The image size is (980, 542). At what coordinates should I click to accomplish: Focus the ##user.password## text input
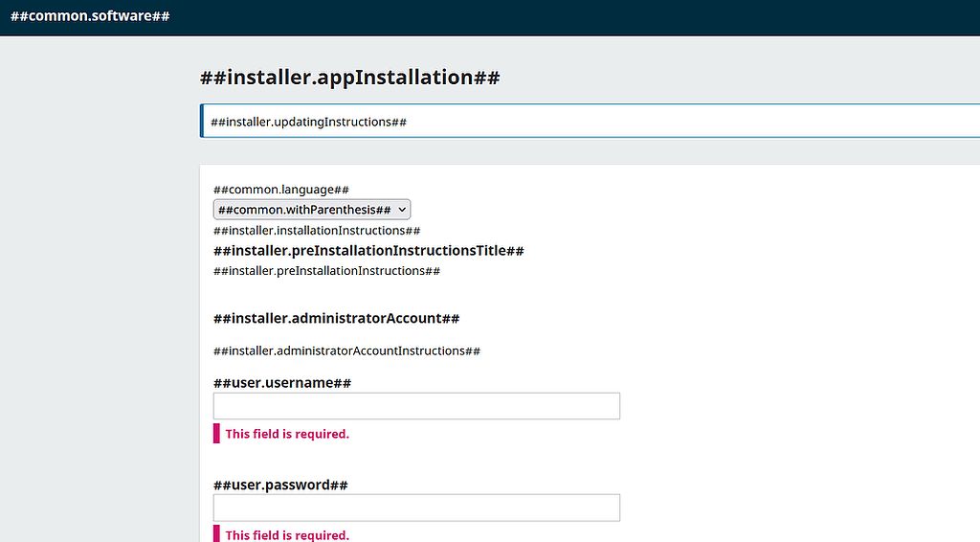(x=416, y=508)
